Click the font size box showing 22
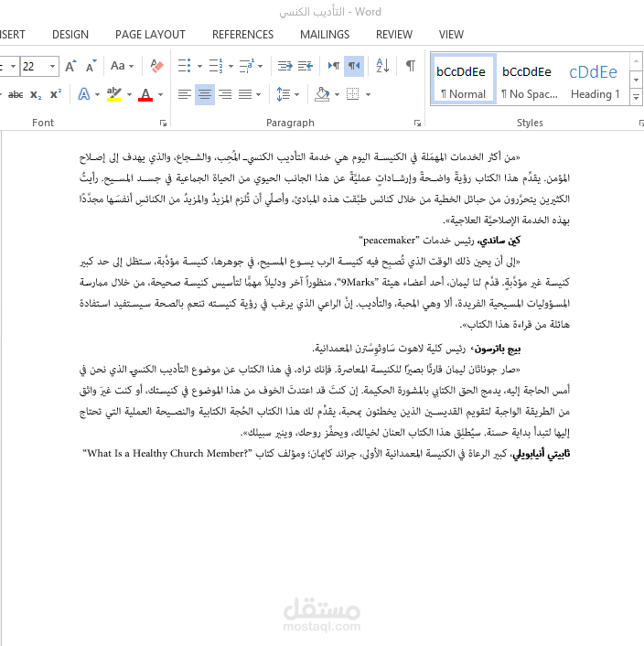The height and width of the screenshot is (646, 644). 34,66
